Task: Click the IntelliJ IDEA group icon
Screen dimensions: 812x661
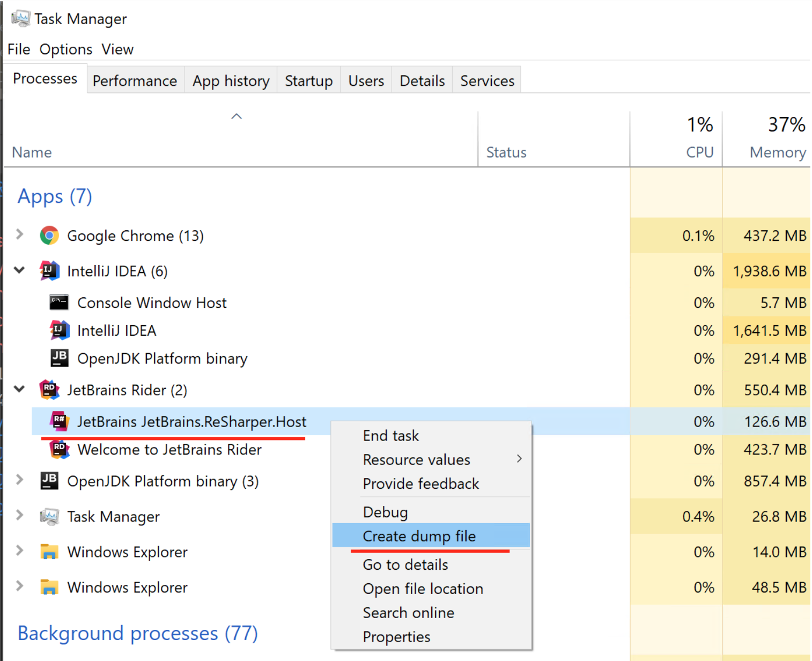Action: [x=49, y=271]
